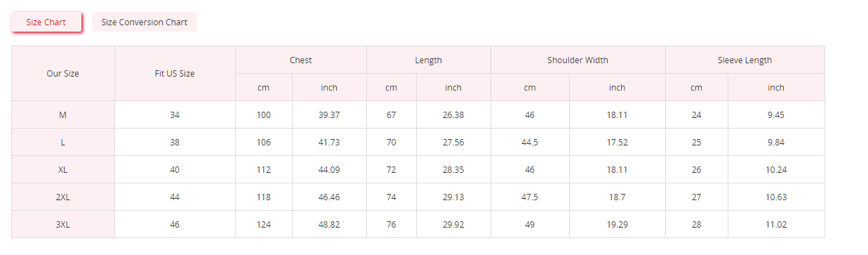The image size is (868, 255).
Task: Click the 18.7 shoulder inch cell
Action: [x=617, y=197]
